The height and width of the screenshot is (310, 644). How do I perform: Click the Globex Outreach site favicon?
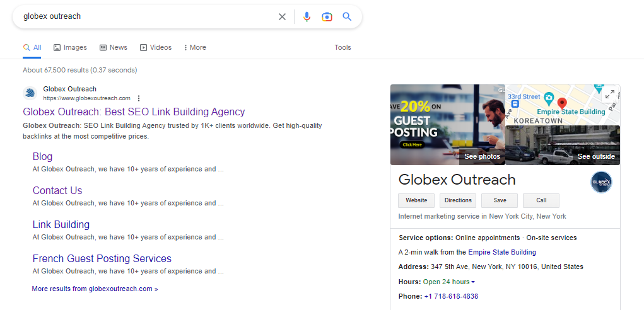coord(30,93)
